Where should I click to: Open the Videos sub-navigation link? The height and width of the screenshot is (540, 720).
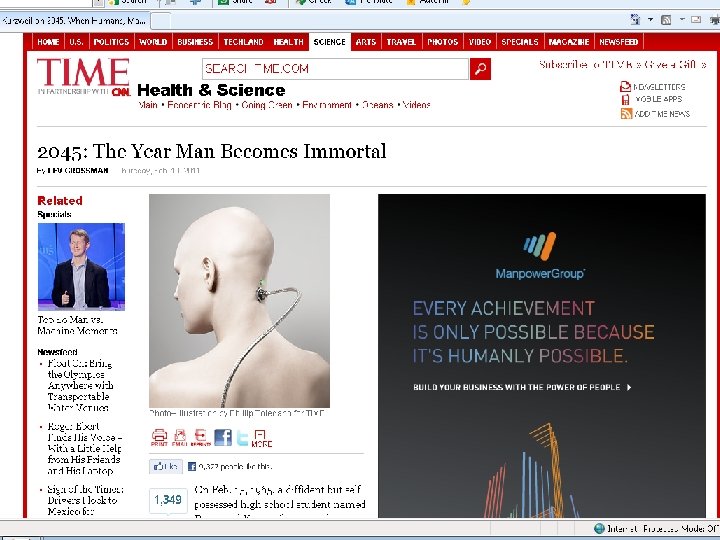[x=416, y=105]
